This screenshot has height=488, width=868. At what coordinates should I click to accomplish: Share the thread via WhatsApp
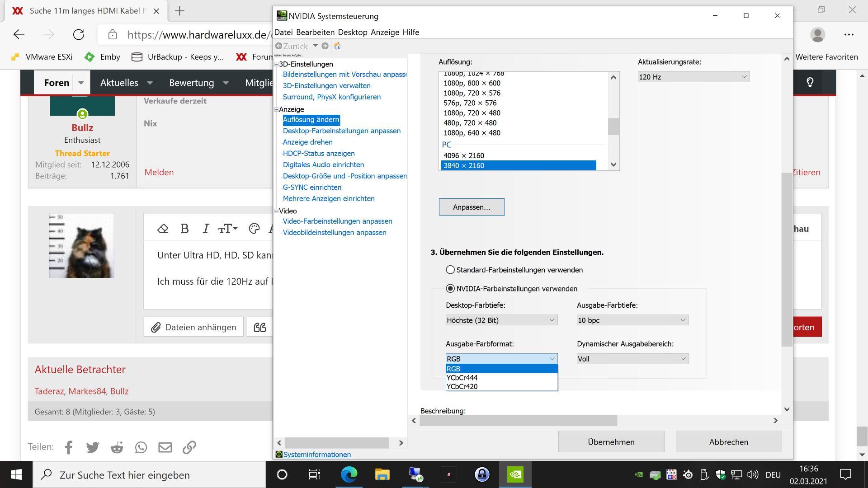pos(141,447)
